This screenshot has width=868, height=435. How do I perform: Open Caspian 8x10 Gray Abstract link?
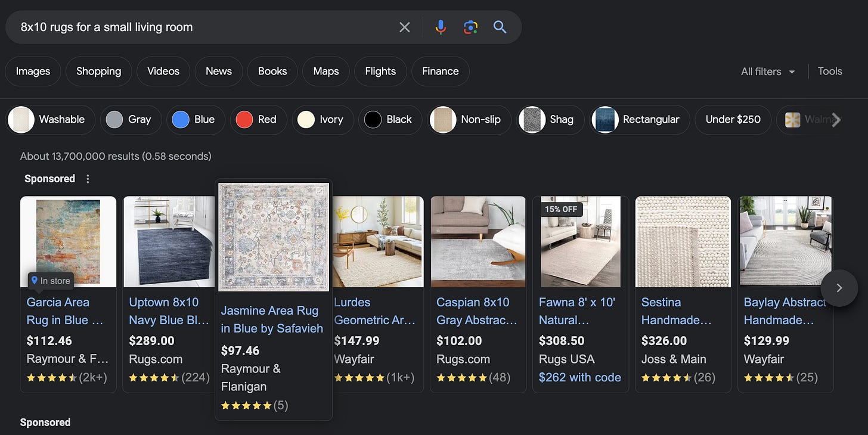pyautogui.click(x=477, y=311)
